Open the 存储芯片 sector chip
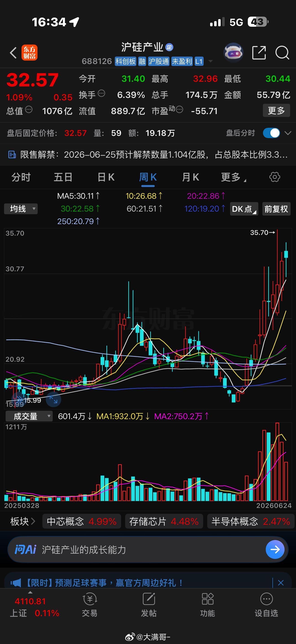Image resolution: width=296 pixels, height=644 pixels. [x=164, y=521]
